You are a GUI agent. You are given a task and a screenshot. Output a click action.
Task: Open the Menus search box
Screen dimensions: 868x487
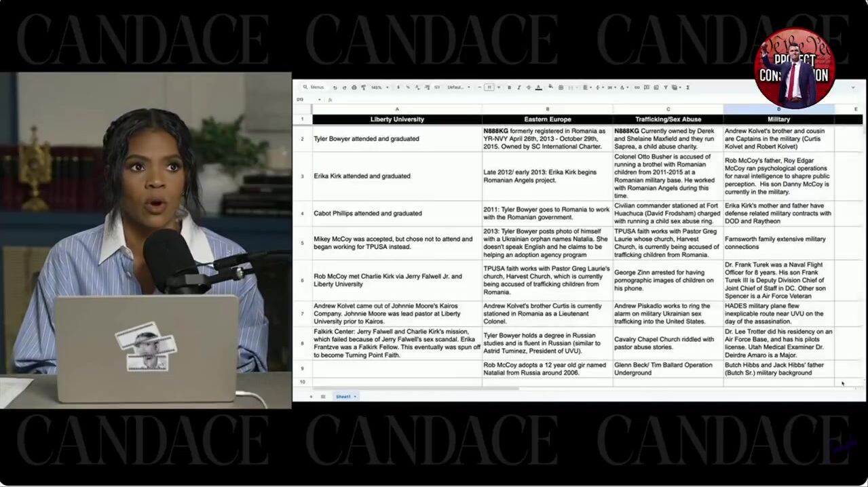tap(315, 87)
